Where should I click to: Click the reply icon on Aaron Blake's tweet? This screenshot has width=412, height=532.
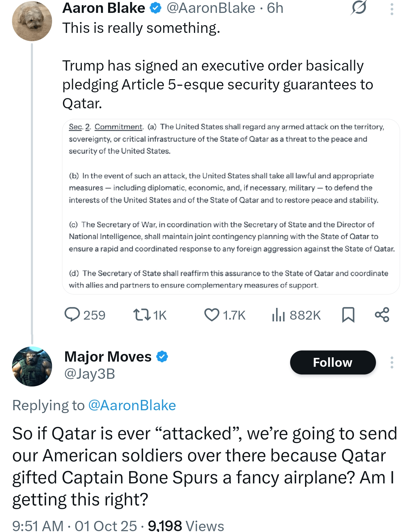[x=72, y=315]
